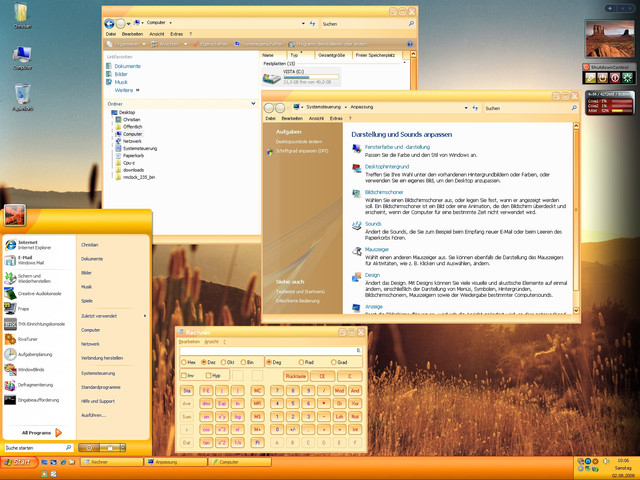Go back in the Computer explorer window
The height and width of the screenshot is (480, 640).
(109, 24)
